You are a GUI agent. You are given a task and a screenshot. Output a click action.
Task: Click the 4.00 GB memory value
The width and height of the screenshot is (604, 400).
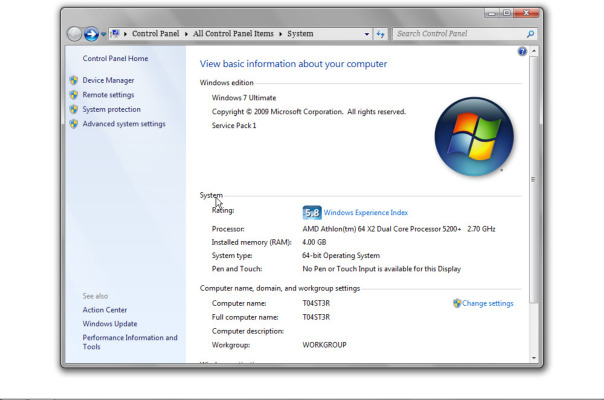tap(314, 242)
